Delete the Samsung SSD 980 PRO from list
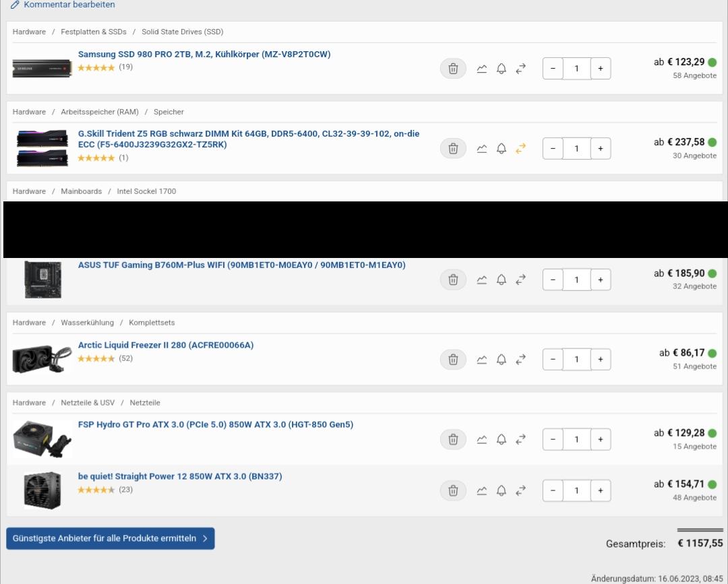Screen dimensions: 728x584 pyautogui.click(x=453, y=69)
